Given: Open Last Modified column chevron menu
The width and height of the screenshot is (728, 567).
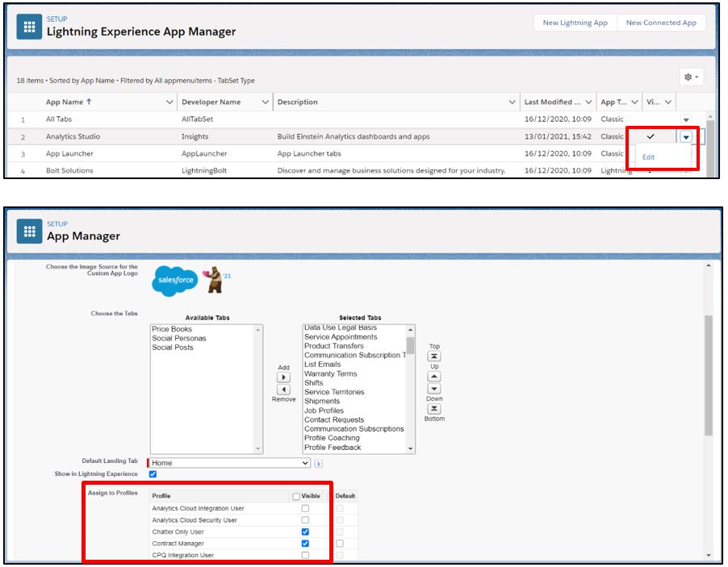Looking at the screenshot, I should click(x=588, y=102).
